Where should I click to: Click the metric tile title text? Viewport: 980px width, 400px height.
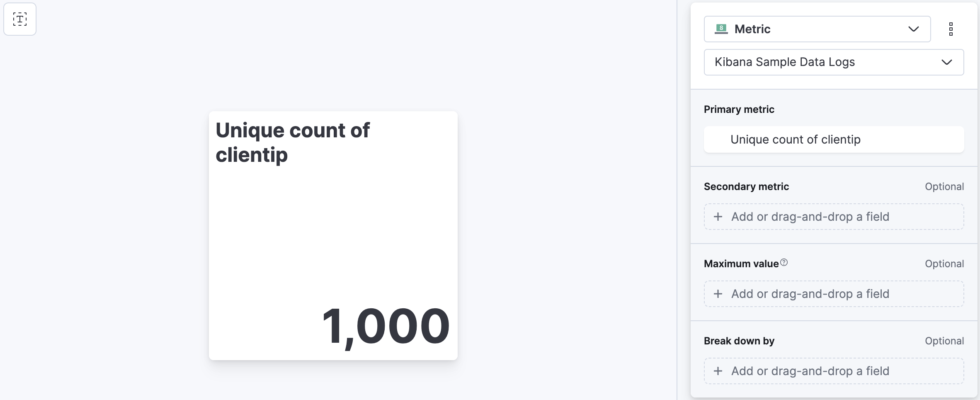(x=292, y=142)
